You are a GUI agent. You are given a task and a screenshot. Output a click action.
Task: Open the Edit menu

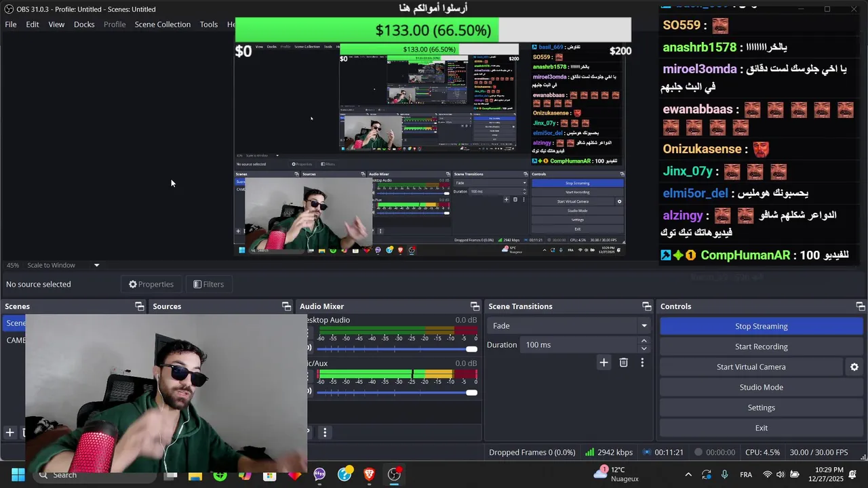pyautogui.click(x=33, y=24)
